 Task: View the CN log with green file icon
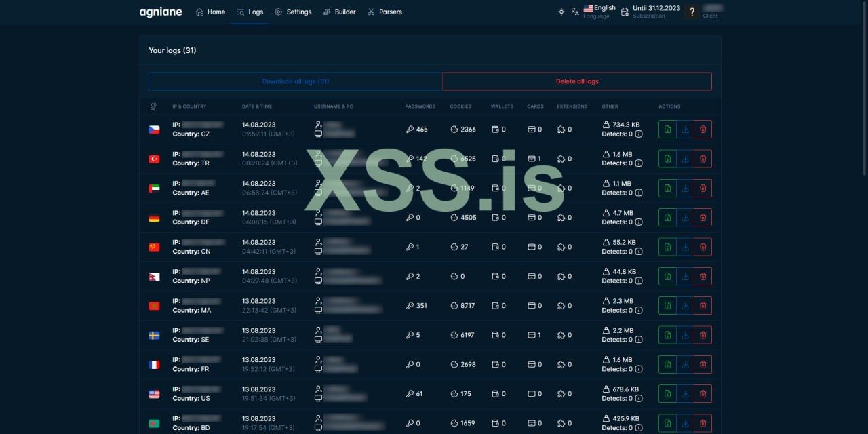click(667, 247)
